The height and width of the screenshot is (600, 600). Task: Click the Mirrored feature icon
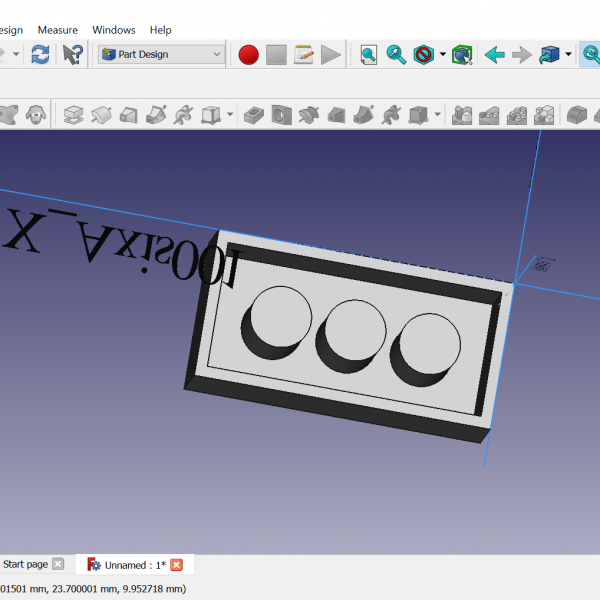pyautogui.click(x=462, y=115)
